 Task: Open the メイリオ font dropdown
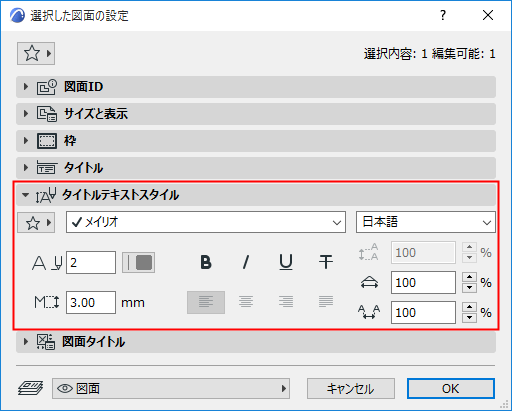pos(206,222)
